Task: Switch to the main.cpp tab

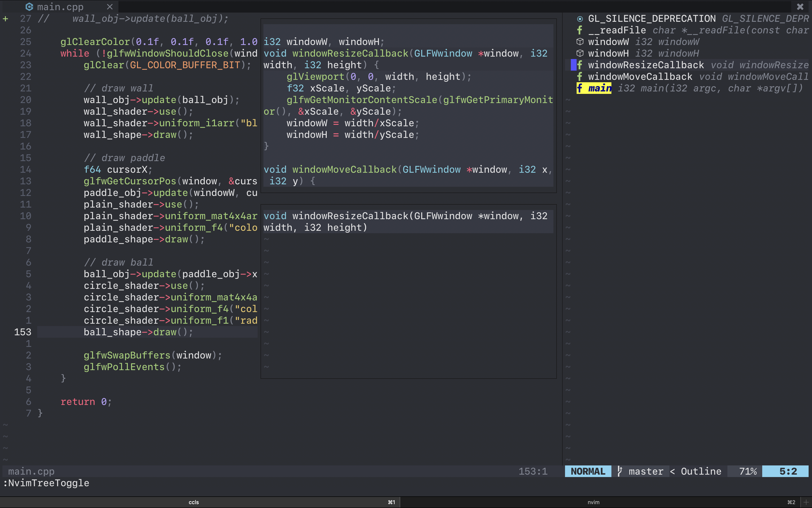Action: tap(60, 7)
